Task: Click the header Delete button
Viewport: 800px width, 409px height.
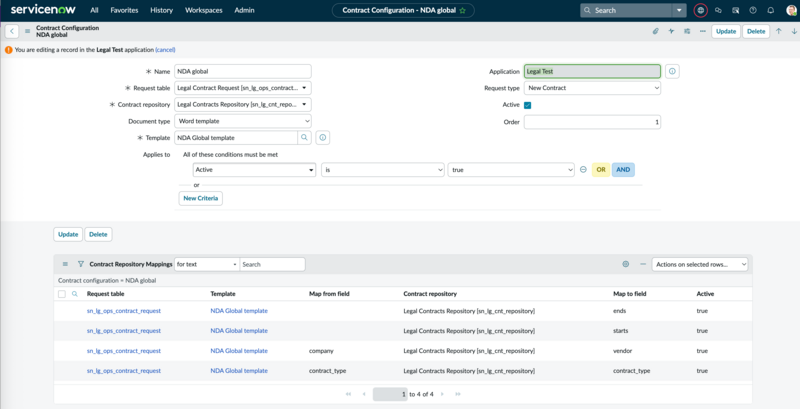Action: pos(756,31)
